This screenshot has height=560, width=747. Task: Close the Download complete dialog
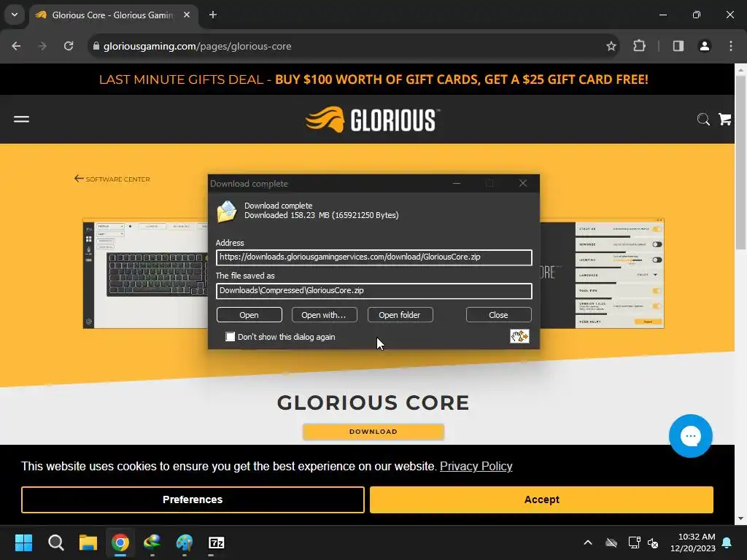498,315
